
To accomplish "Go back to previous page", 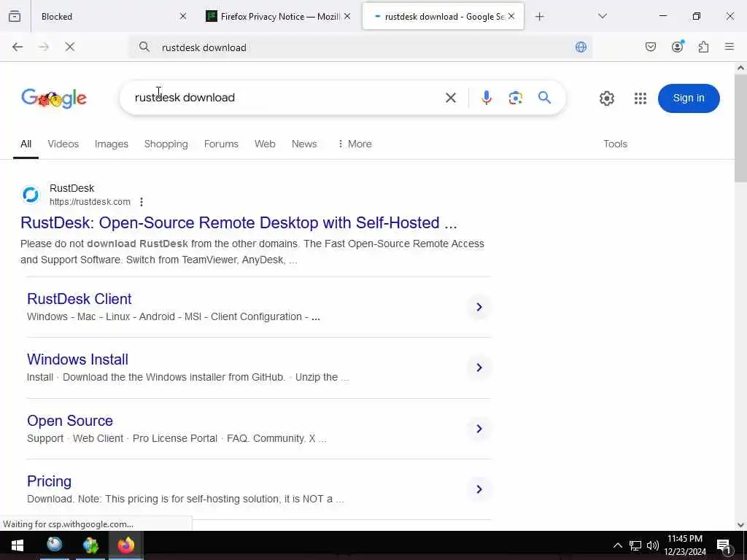I will coord(18,47).
